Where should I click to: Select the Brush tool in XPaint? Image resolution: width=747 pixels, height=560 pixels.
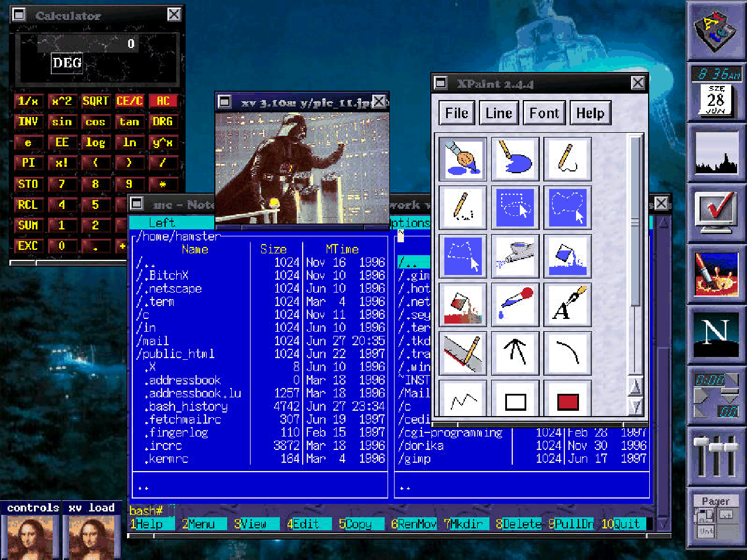pos(462,159)
